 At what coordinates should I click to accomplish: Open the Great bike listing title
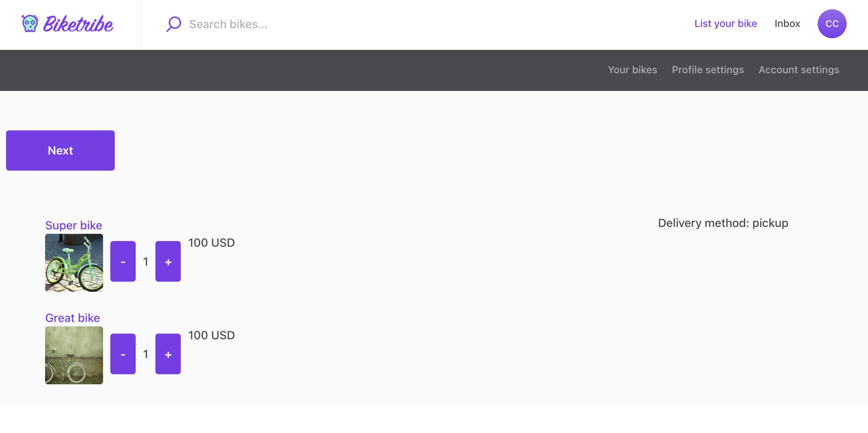coord(72,318)
